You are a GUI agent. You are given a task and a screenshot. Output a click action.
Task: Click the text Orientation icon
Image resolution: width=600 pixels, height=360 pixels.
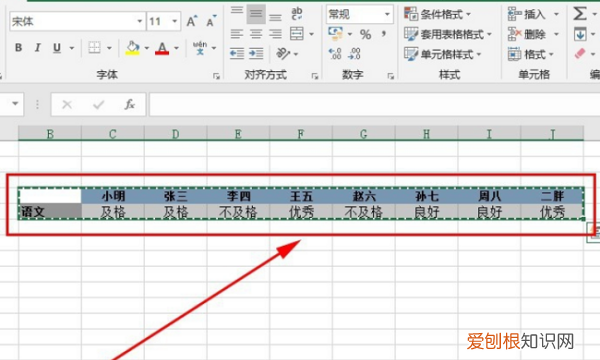[x=283, y=54]
